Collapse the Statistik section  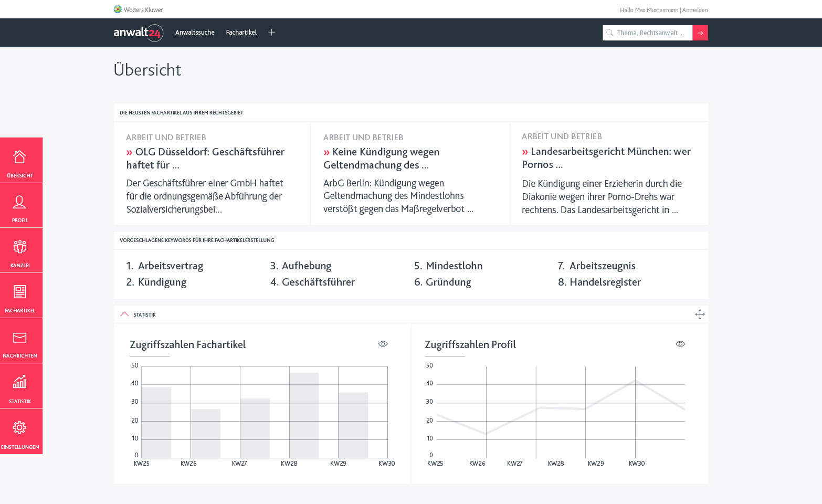tap(124, 314)
